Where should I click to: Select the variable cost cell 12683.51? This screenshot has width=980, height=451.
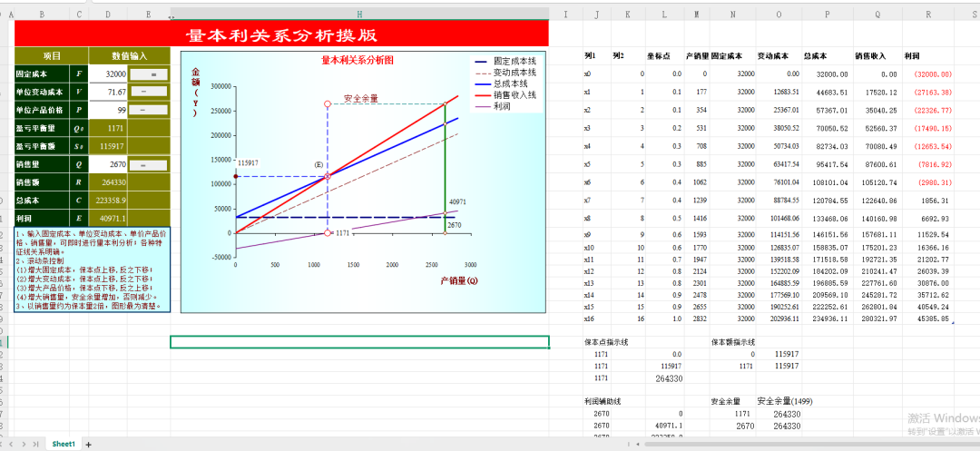click(x=779, y=92)
